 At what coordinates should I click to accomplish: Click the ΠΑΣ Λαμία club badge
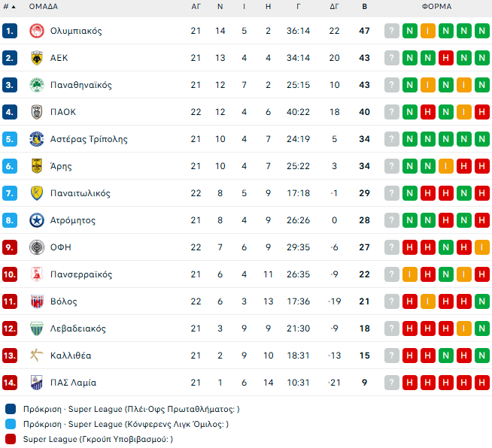[x=36, y=383]
